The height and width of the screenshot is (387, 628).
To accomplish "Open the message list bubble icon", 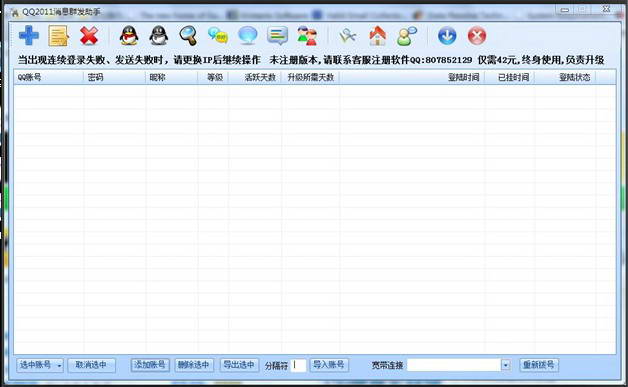I will click(x=278, y=35).
